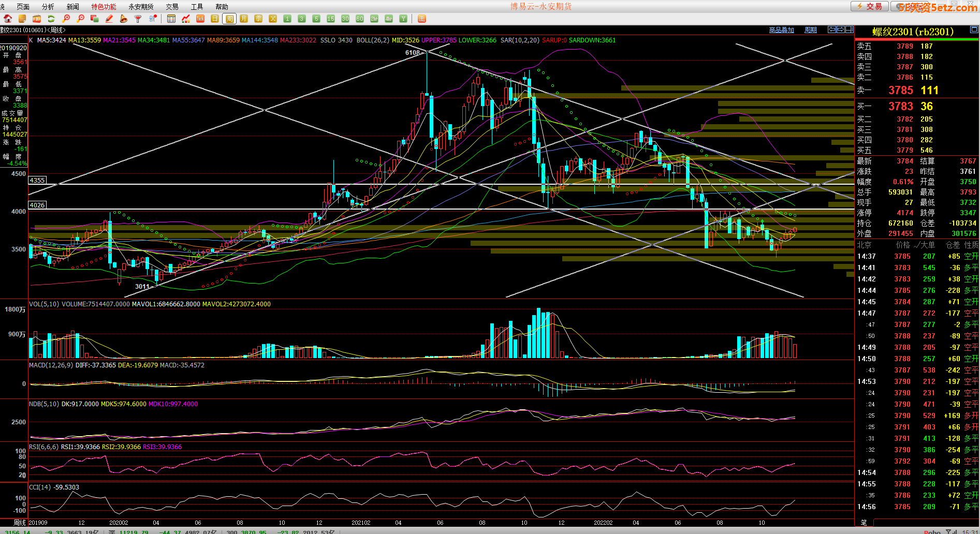Switch to 3-minute period
The height and width of the screenshot is (534, 980).
(302, 19)
